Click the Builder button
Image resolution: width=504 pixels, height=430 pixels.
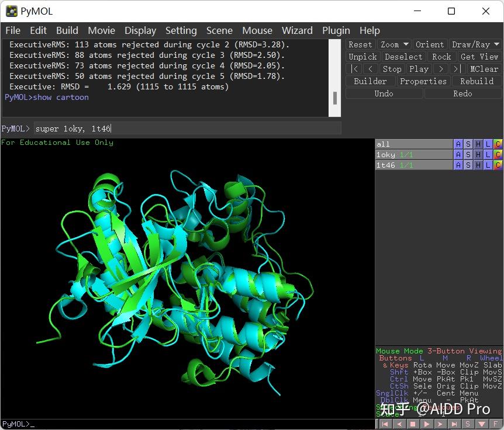coord(370,81)
